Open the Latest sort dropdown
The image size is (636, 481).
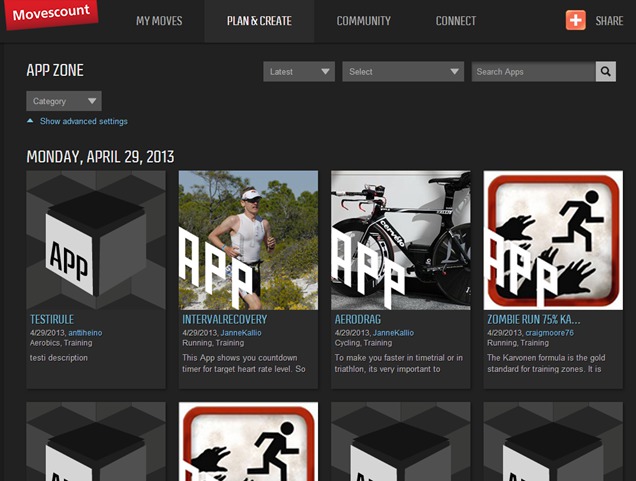(299, 71)
